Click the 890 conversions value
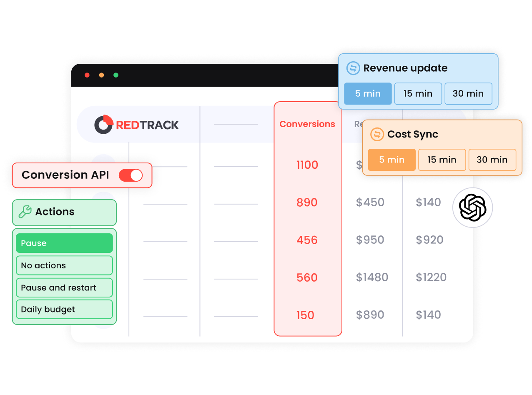Screen dimensions: 532x395 (307, 202)
